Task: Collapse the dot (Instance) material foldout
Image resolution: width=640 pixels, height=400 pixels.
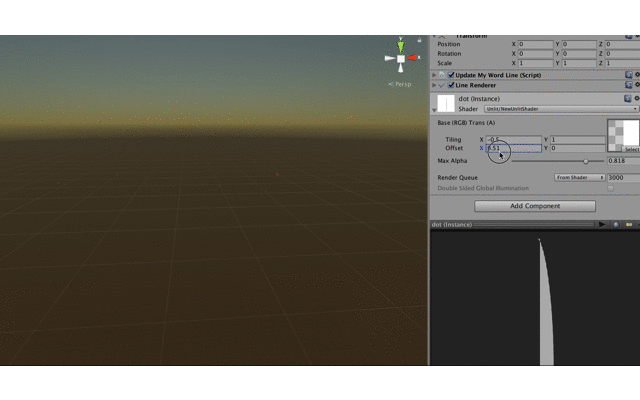Action: click(x=434, y=110)
